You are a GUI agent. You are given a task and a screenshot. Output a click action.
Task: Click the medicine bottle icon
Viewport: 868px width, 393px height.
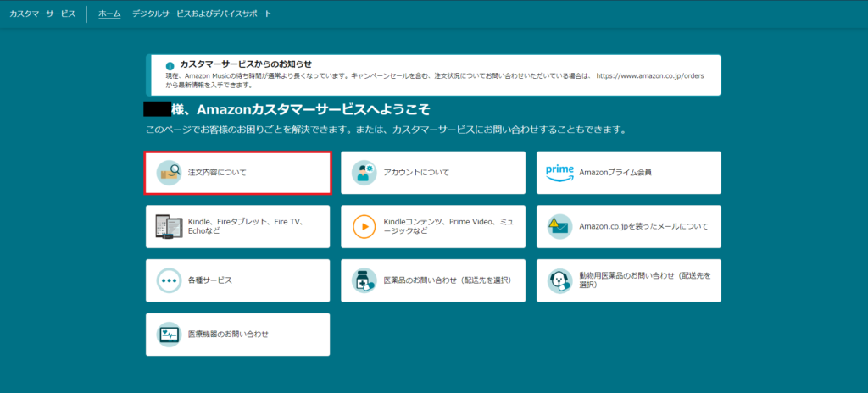[x=364, y=280]
